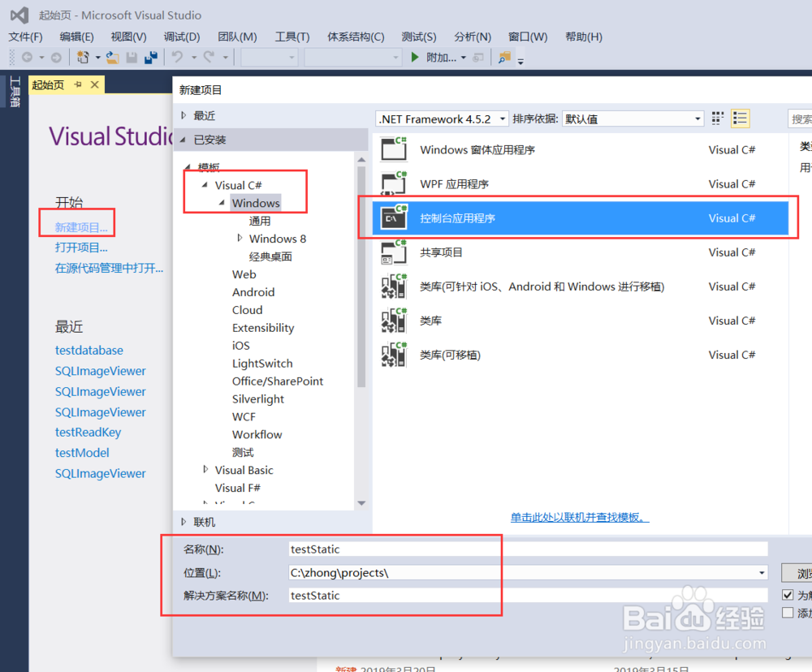Image resolution: width=812 pixels, height=672 pixels.
Task: Click the green start attach play icon
Action: click(x=414, y=57)
